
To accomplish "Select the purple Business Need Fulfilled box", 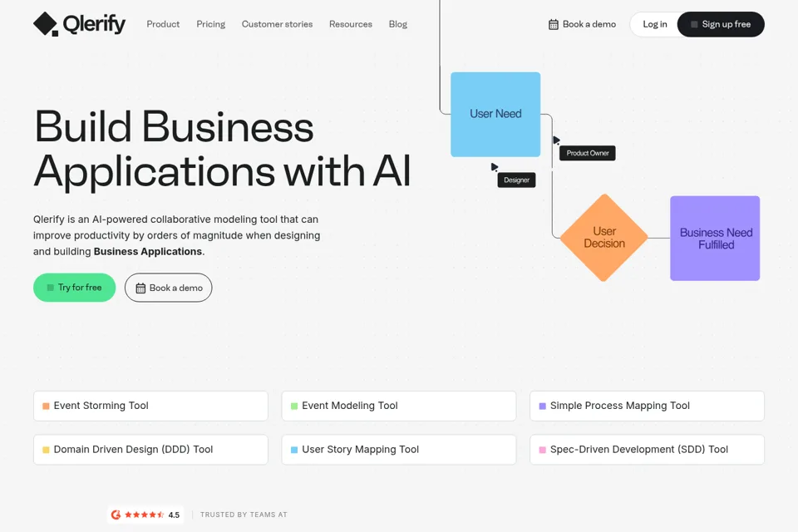I will tap(715, 239).
